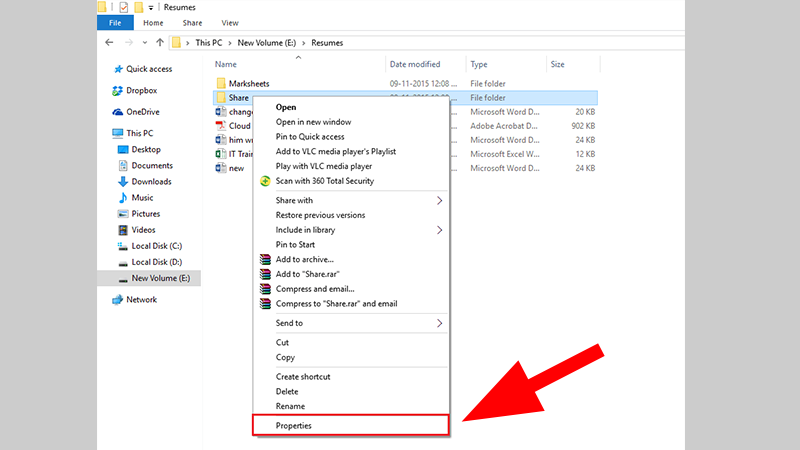This screenshot has width=800, height=450.
Task: Click the up-arrow navigate to parent button
Action: tap(160, 43)
